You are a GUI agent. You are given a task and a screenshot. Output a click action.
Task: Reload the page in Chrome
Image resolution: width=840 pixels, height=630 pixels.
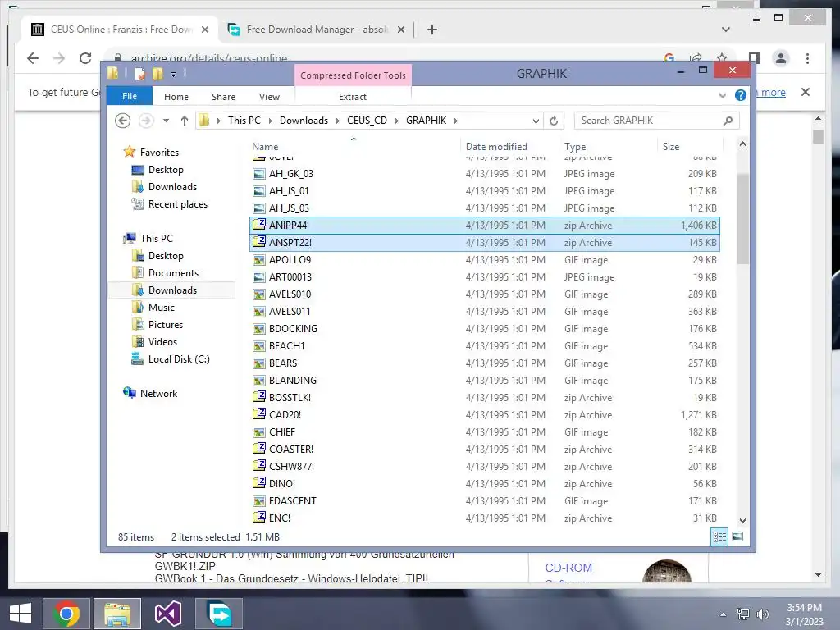(x=85, y=58)
